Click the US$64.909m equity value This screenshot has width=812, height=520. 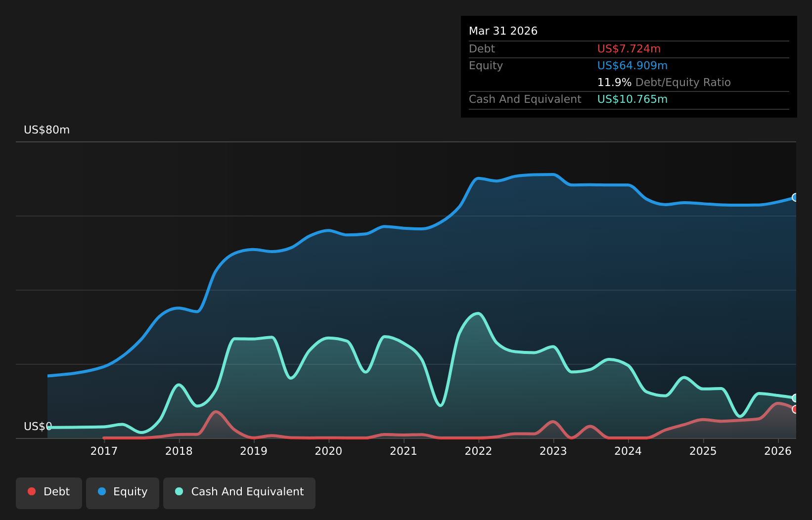(632, 66)
